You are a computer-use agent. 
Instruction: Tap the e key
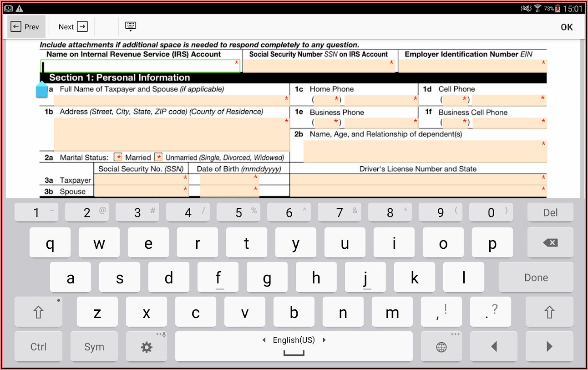(148, 243)
